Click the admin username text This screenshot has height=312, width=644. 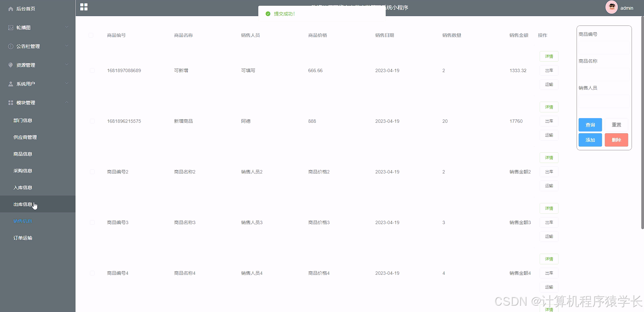coord(627,8)
